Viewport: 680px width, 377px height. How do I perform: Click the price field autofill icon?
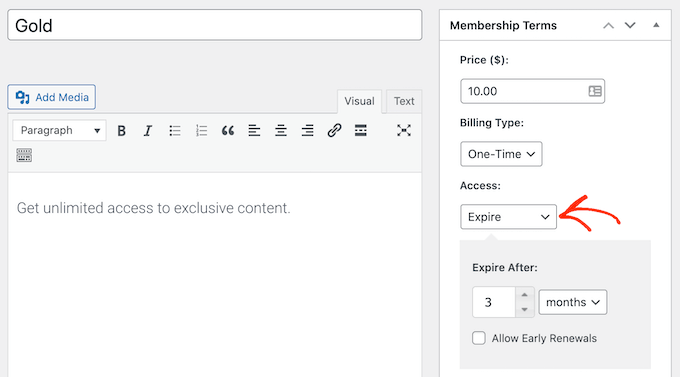(x=595, y=91)
